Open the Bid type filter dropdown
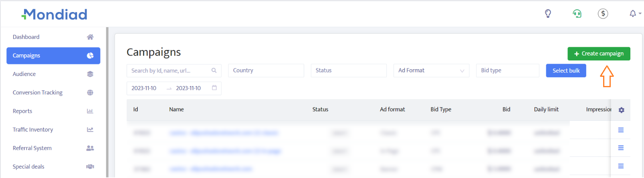The width and height of the screenshot is (644, 178). [507, 70]
